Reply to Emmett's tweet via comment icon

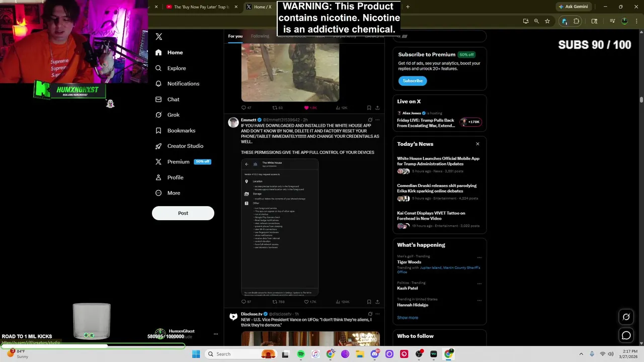(x=244, y=302)
